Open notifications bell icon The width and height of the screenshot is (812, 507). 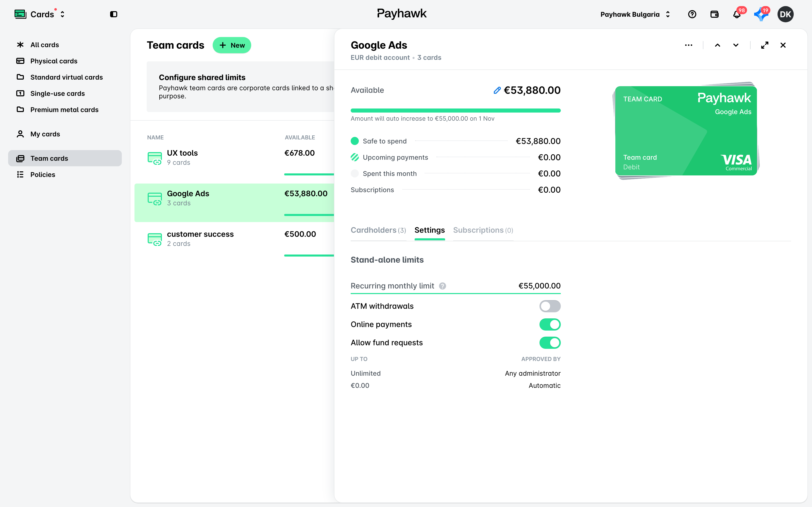736,14
